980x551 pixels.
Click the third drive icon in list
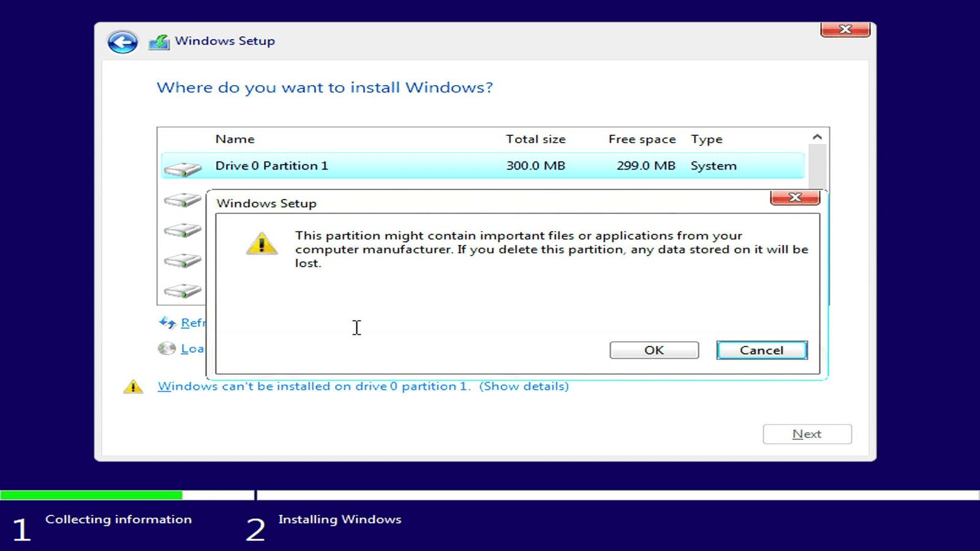coord(183,230)
